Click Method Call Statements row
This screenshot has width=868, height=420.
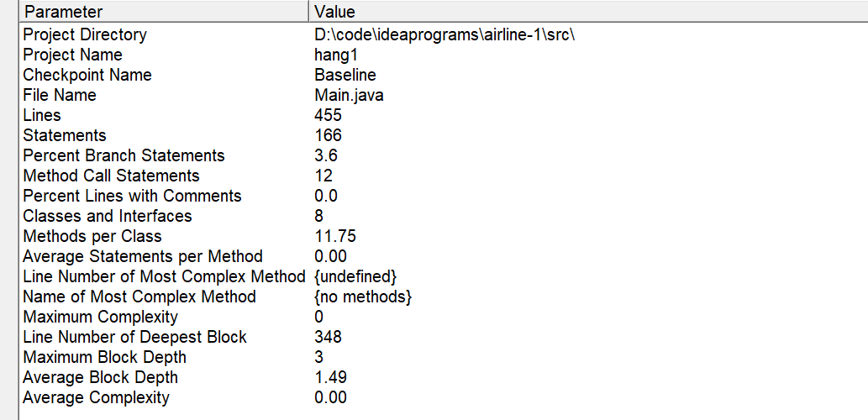tap(444, 176)
